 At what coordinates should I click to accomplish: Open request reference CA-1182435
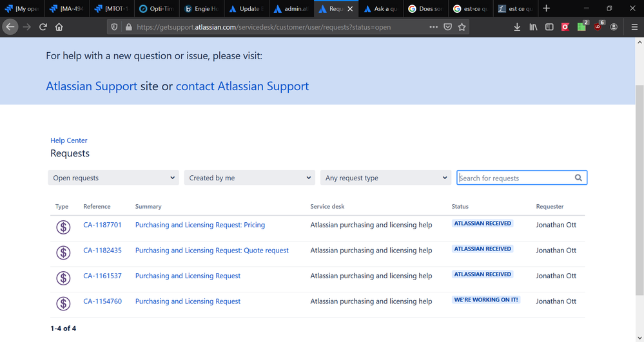pos(102,251)
